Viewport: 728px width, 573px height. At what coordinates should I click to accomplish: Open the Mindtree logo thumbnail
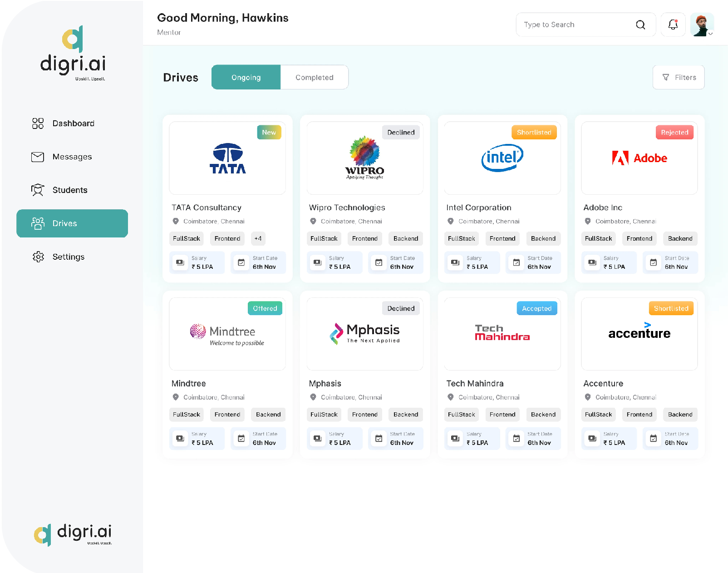(x=227, y=334)
